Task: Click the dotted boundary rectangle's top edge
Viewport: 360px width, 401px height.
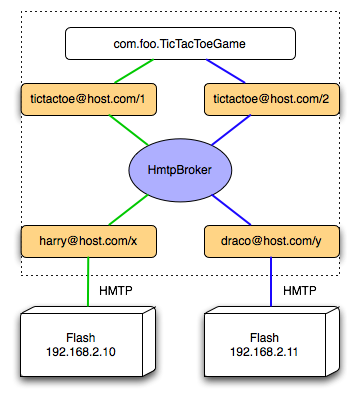Action: click(x=180, y=12)
